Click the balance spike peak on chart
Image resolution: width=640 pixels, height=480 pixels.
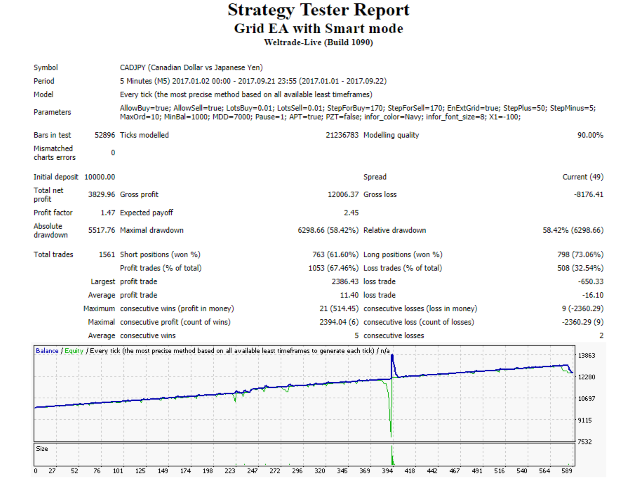click(392, 356)
